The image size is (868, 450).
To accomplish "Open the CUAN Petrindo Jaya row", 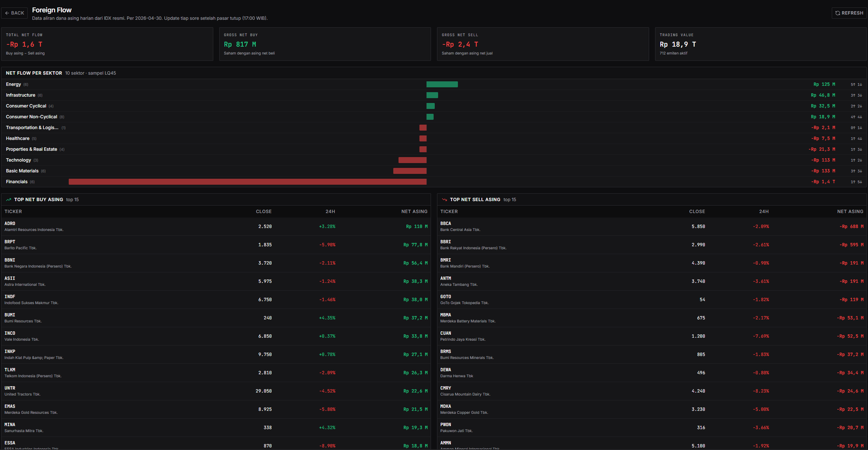I will point(652,336).
